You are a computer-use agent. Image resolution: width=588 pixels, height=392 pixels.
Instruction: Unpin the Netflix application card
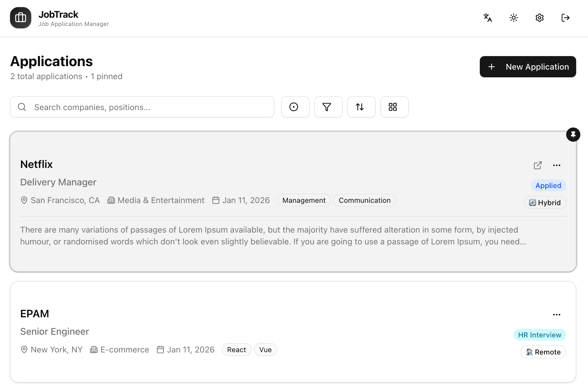(573, 134)
